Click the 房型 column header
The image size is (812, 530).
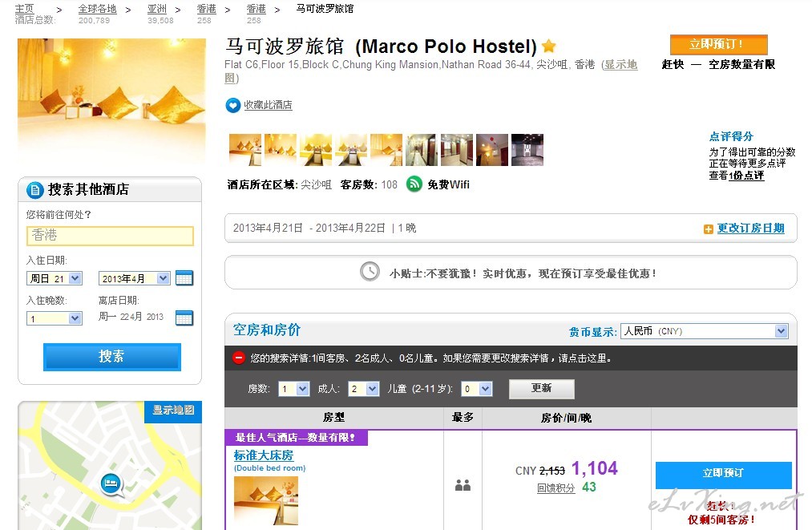[x=333, y=418]
